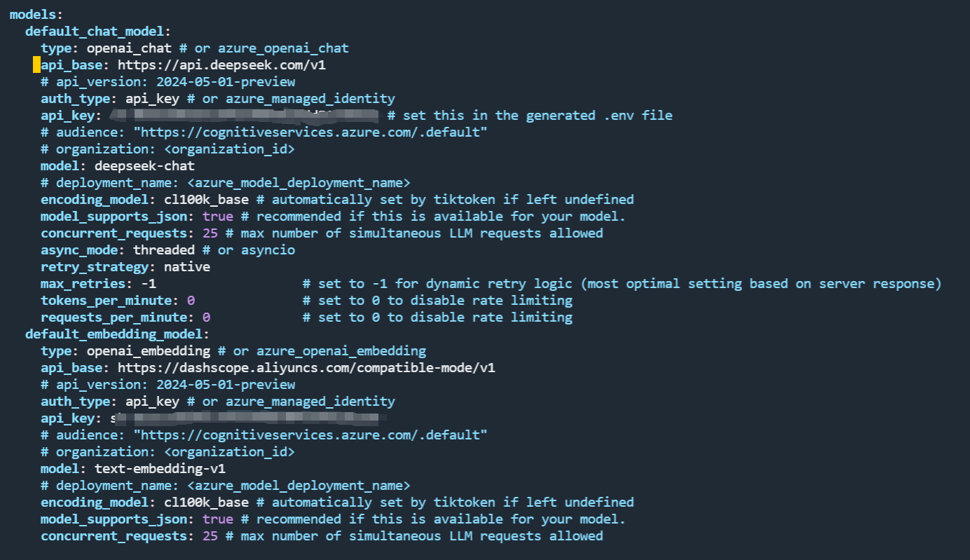Click the openai_embedding type value

(148, 351)
